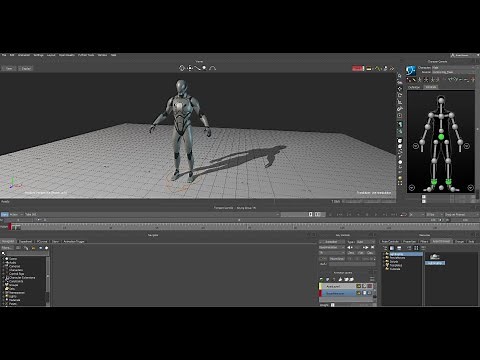Screen dimensions: 480x360
Task: Select Control Rigs in Navigator tree
Action: click(x=16, y=274)
